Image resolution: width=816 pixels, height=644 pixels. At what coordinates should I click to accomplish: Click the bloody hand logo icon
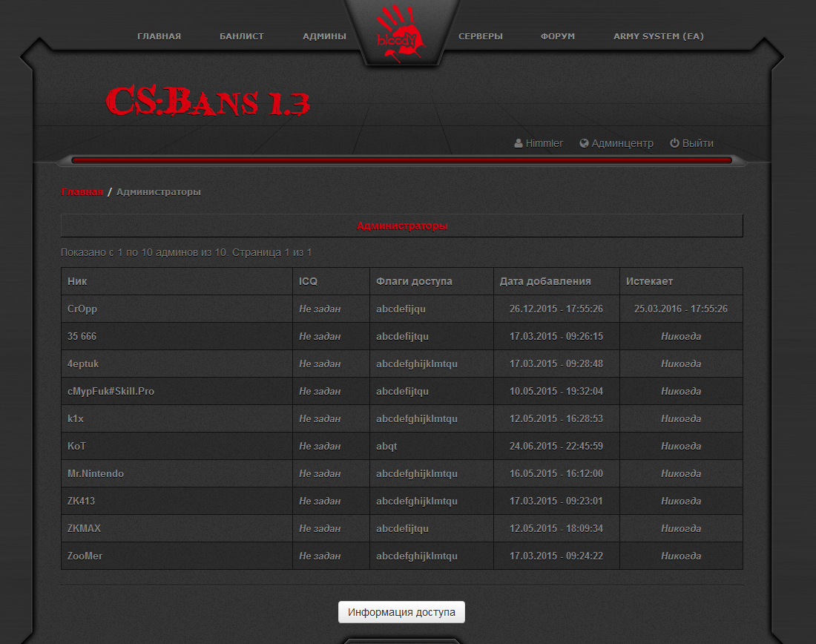pyautogui.click(x=401, y=33)
